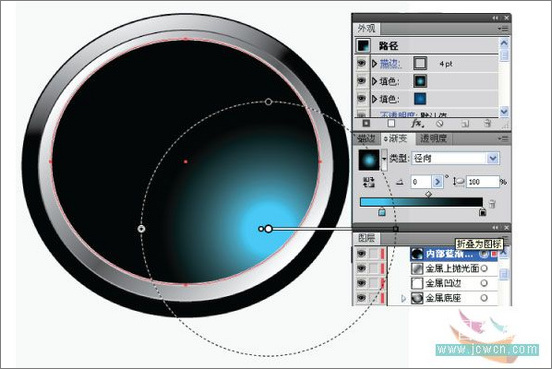Click the add new stroke icon
Viewport: 552px width, 369px height.
pyautogui.click(x=366, y=123)
